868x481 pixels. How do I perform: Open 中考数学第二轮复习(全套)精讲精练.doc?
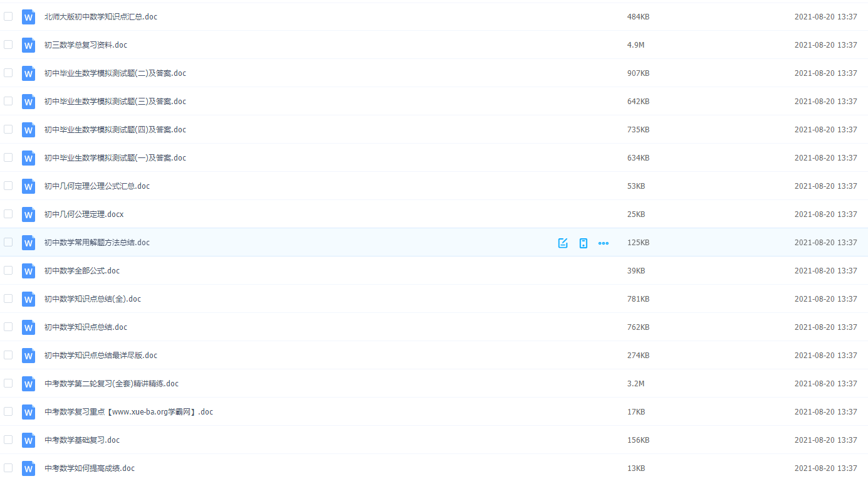(111, 384)
